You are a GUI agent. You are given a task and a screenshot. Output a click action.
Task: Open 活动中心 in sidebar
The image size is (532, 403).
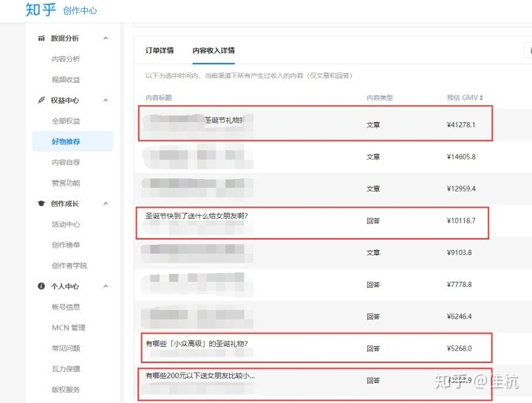66,224
